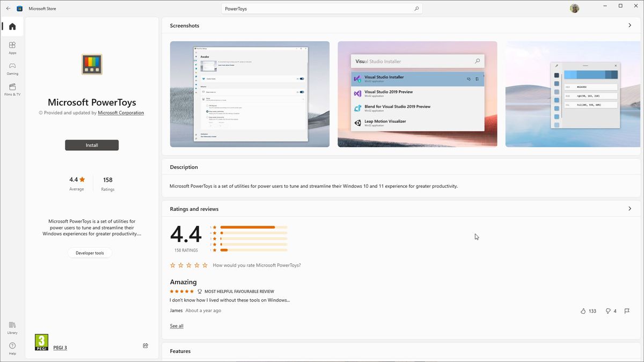Open the Films & TV section

tap(12, 89)
